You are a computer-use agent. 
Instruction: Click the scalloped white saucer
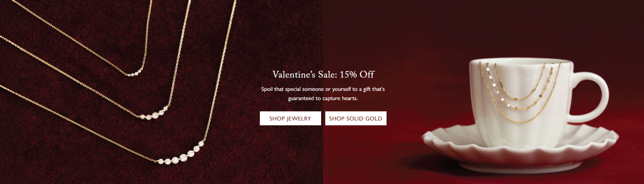[519, 151]
